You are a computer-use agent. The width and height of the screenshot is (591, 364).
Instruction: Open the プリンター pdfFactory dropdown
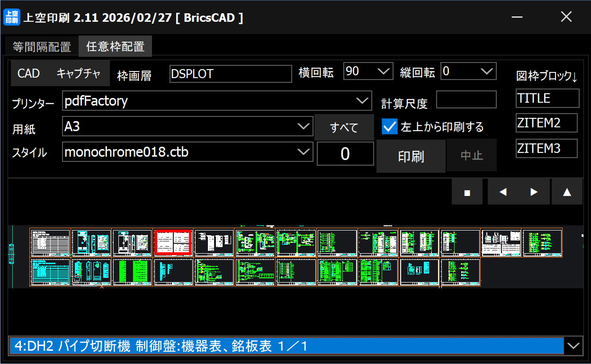362,100
